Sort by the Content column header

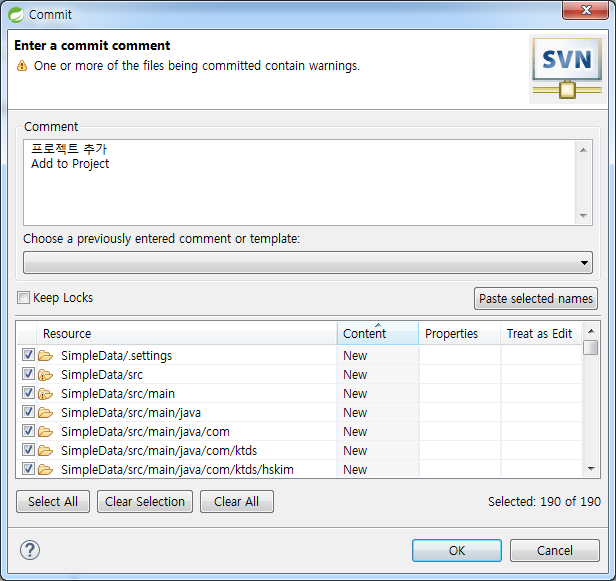378,334
